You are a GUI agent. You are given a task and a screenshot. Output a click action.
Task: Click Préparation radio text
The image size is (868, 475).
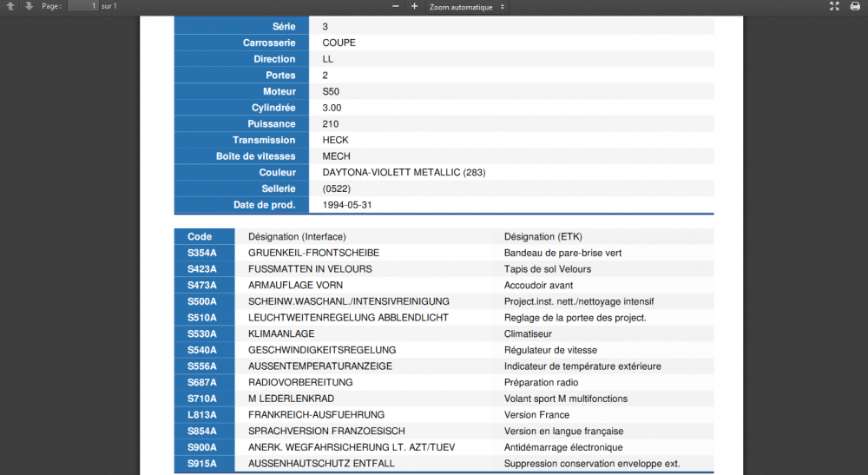coord(541,383)
